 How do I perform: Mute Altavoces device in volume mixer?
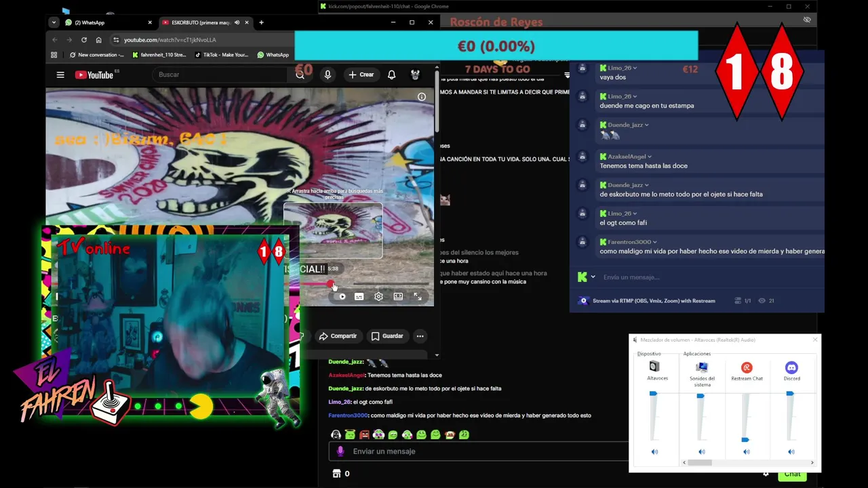click(x=654, y=451)
